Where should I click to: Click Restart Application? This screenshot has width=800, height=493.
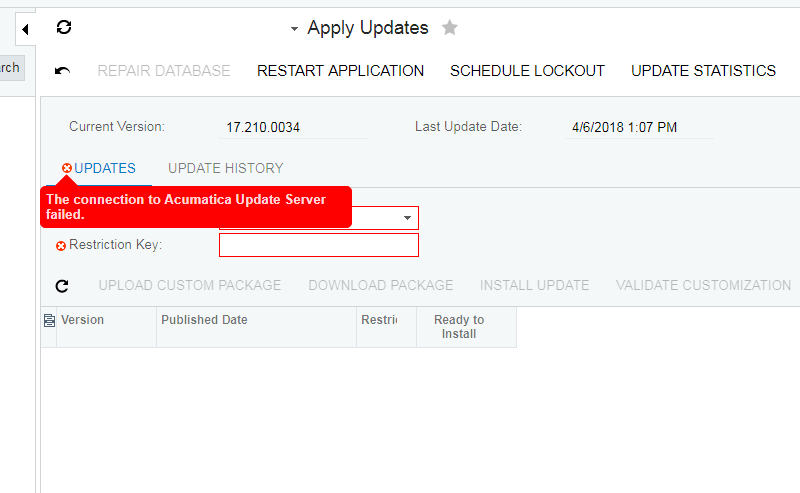(x=340, y=70)
